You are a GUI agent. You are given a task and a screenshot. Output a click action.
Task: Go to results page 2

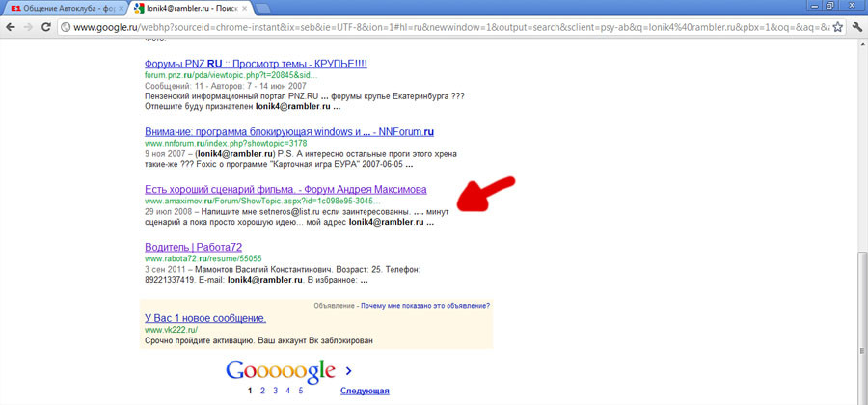(x=262, y=391)
